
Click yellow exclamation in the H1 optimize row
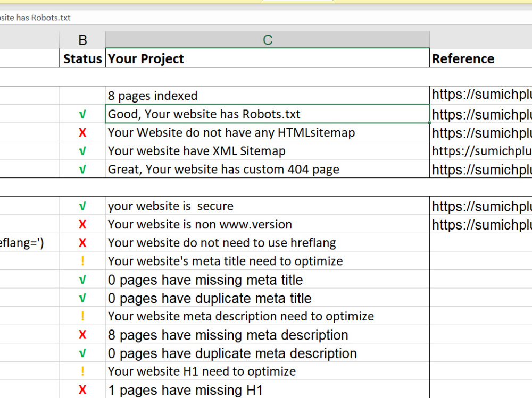click(x=82, y=371)
